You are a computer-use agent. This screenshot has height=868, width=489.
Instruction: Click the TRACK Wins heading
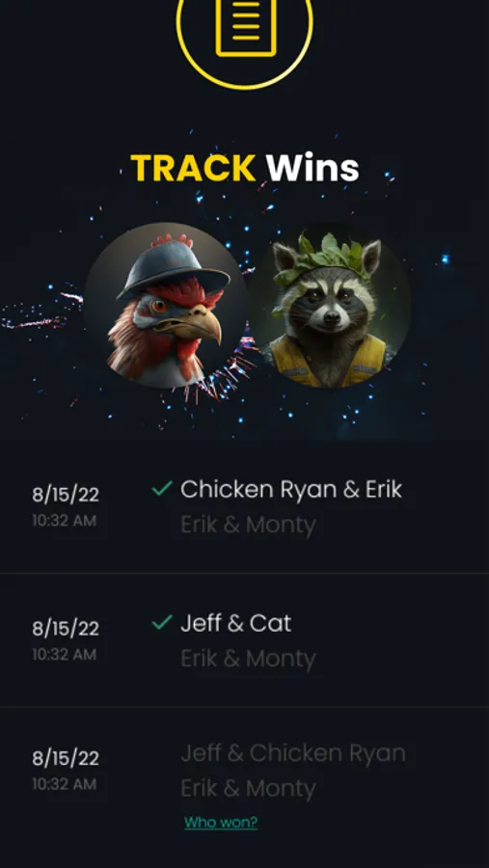(245, 168)
